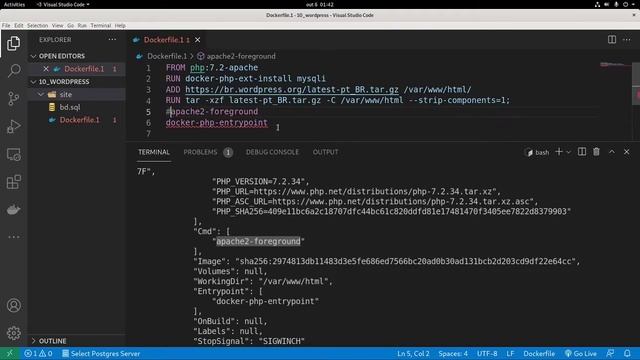Collapse the site folder
Viewport: 640px width, 360px height.
76,94
